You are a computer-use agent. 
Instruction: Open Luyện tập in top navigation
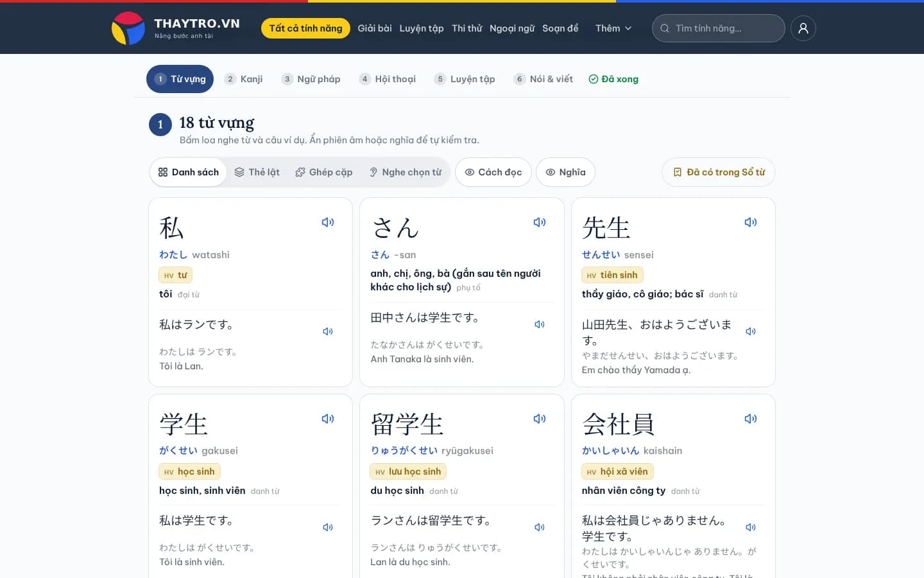tap(422, 28)
